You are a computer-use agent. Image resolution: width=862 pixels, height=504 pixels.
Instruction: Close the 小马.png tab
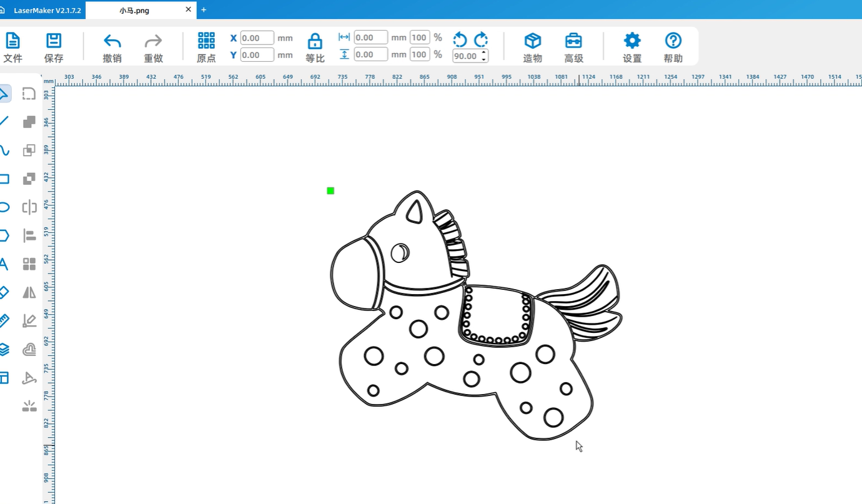pos(189,10)
